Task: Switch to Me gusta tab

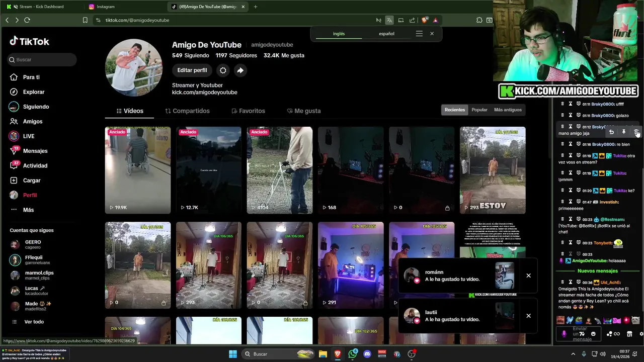Action: pos(303,111)
